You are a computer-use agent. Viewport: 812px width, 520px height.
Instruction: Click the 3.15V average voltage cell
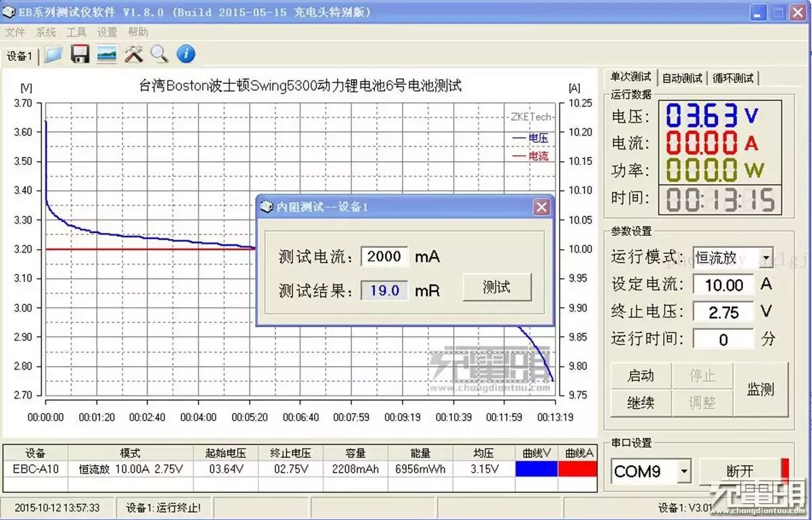484,469
